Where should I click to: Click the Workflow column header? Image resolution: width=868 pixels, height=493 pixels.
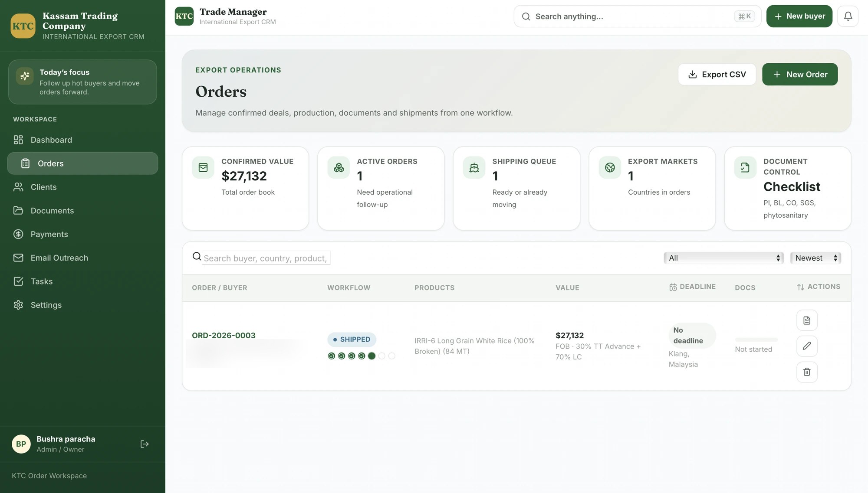point(349,287)
